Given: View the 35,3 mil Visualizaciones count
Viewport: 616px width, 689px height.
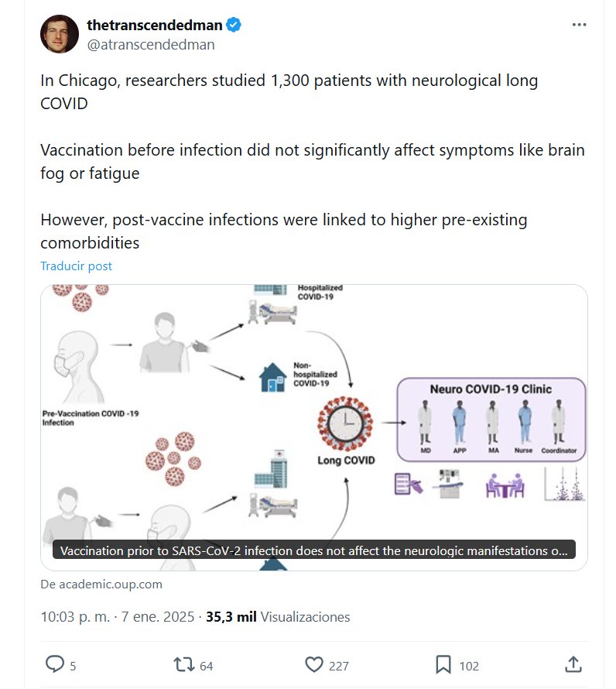Looking at the screenshot, I should (278, 617).
